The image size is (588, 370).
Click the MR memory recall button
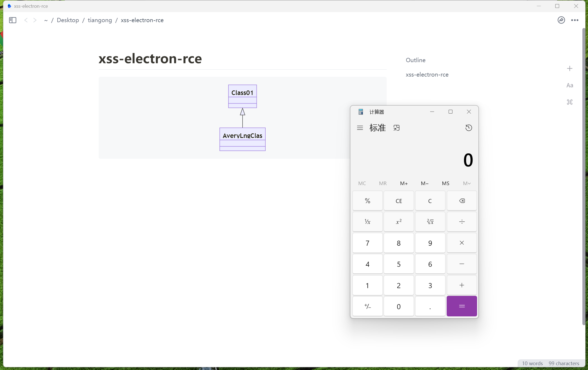click(383, 183)
